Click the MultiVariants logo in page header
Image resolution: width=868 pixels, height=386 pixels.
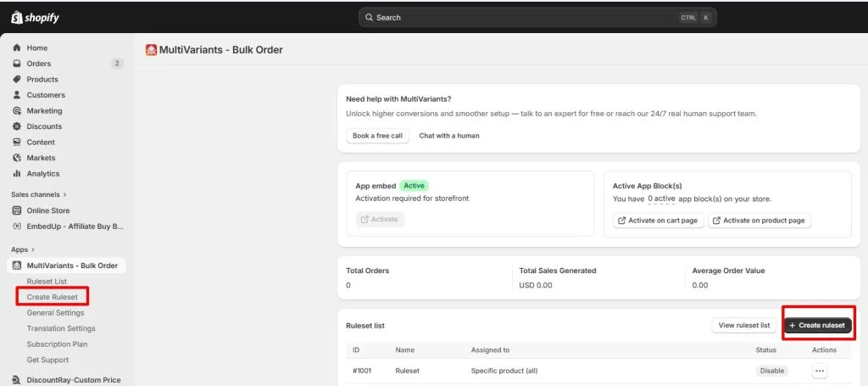tap(151, 50)
